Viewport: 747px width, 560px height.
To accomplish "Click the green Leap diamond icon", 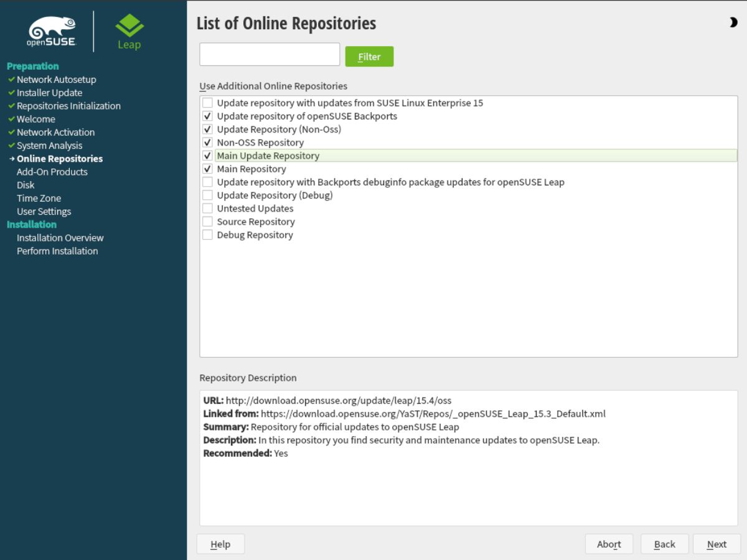I will pyautogui.click(x=129, y=25).
